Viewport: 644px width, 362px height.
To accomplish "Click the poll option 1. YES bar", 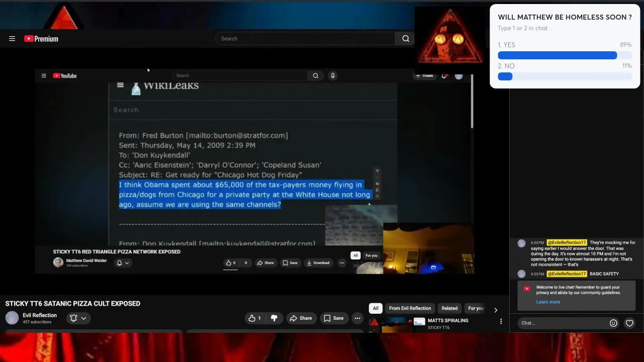I will [565, 55].
